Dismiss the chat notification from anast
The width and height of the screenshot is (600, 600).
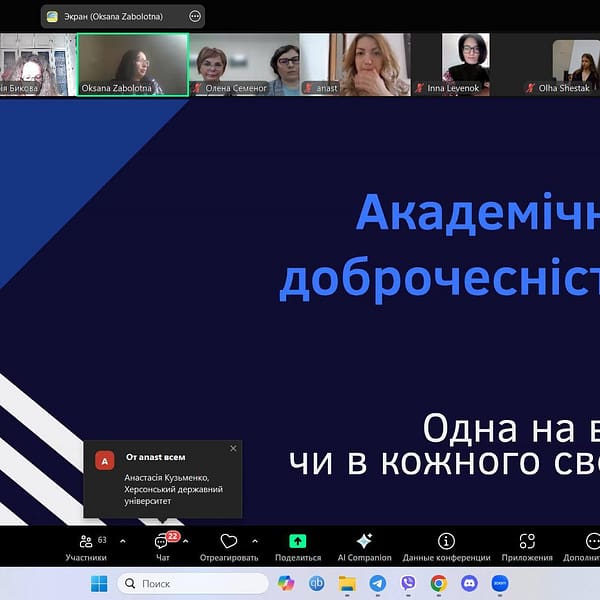pos(233,448)
